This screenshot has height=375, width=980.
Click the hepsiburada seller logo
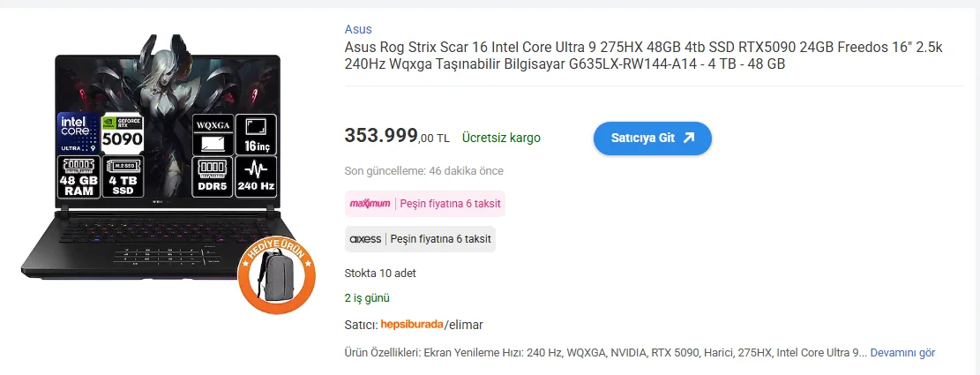tap(412, 325)
